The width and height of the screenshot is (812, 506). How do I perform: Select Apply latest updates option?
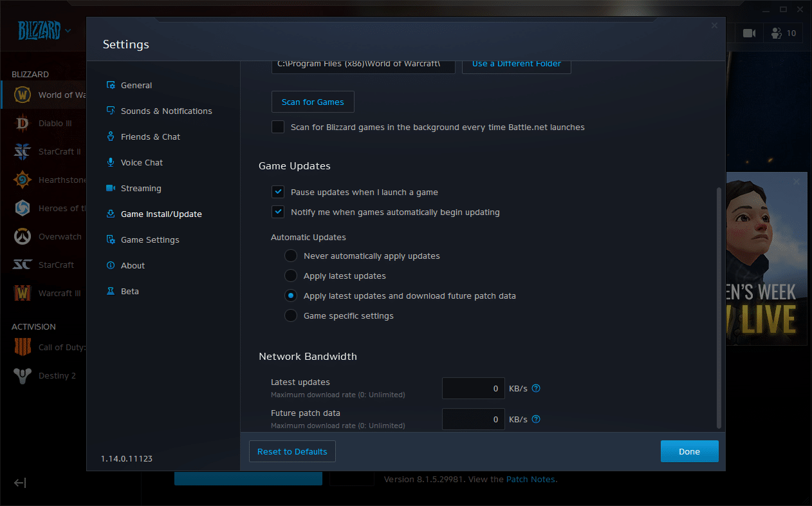(291, 276)
